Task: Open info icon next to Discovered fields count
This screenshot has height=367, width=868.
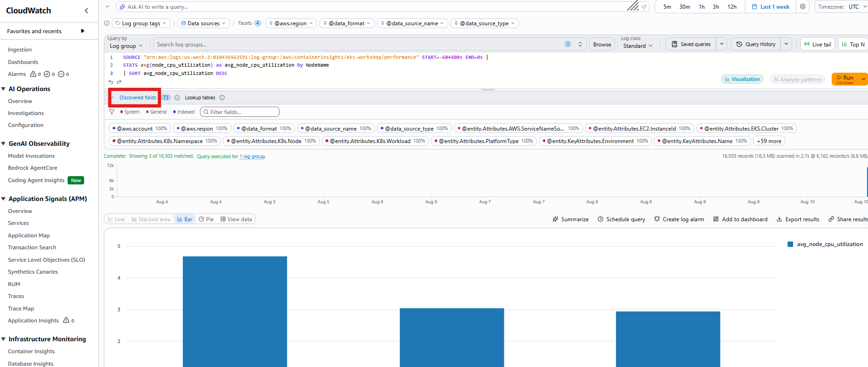Action: (177, 97)
